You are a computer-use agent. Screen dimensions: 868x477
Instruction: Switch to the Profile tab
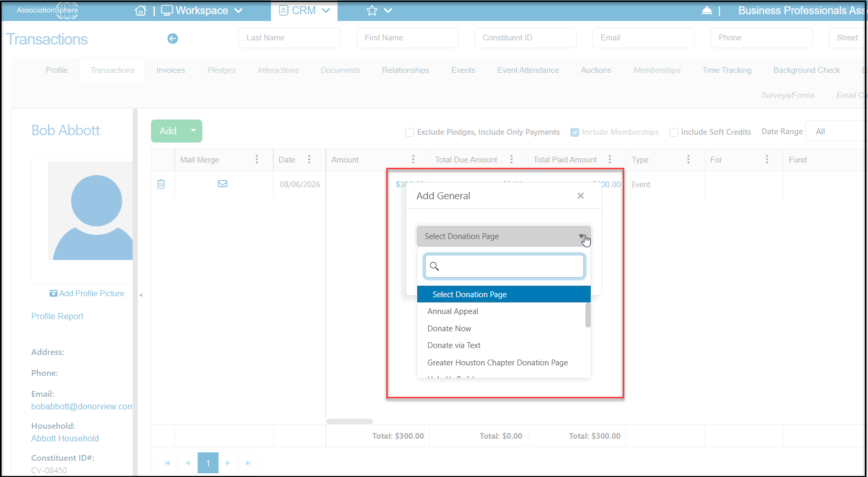[x=57, y=70]
